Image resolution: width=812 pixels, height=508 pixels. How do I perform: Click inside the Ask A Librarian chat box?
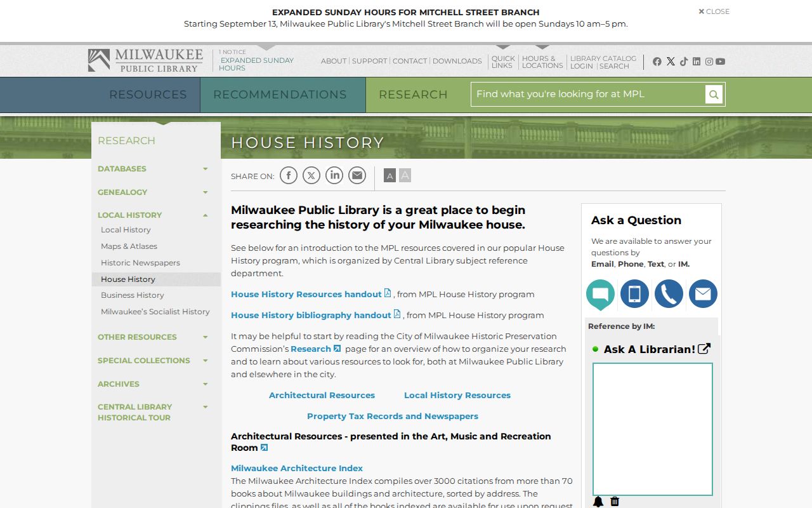click(x=653, y=429)
